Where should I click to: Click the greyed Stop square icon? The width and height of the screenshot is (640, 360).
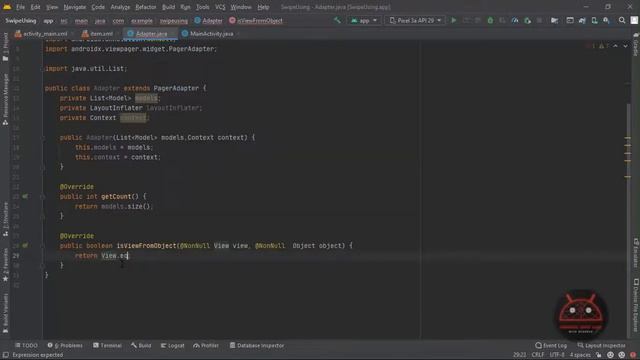540,20
